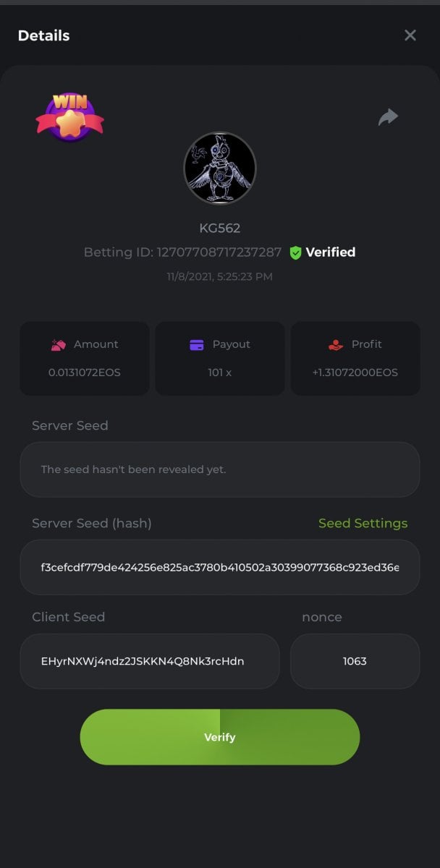Click the purple Payout card icon

click(x=196, y=345)
